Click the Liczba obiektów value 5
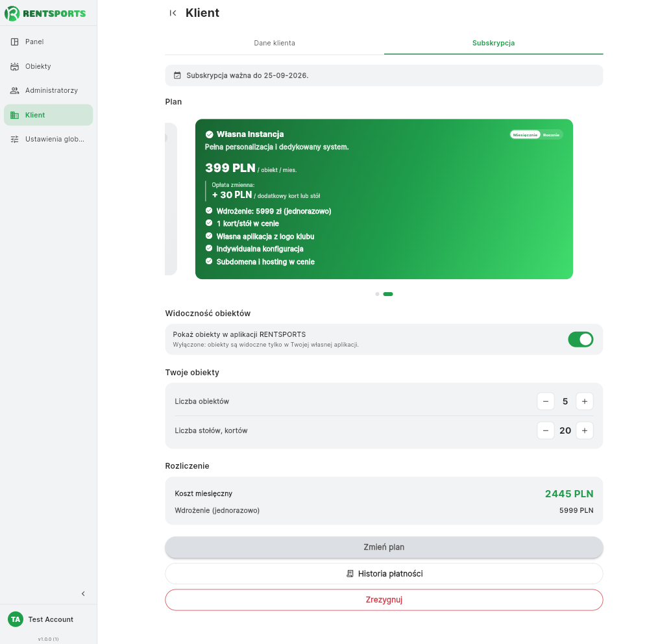Viewport: 671px width, 644px height. coord(565,401)
